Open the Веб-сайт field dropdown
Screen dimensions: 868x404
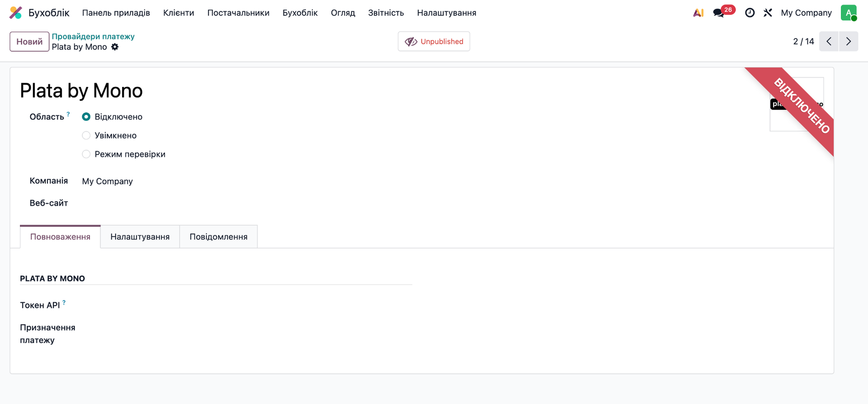(247, 203)
